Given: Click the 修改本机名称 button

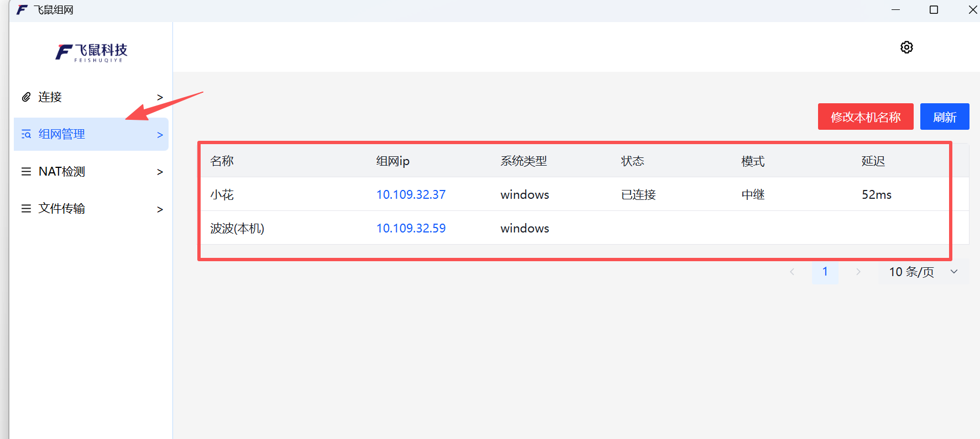Looking at the screenshot, I should point(865,117).
